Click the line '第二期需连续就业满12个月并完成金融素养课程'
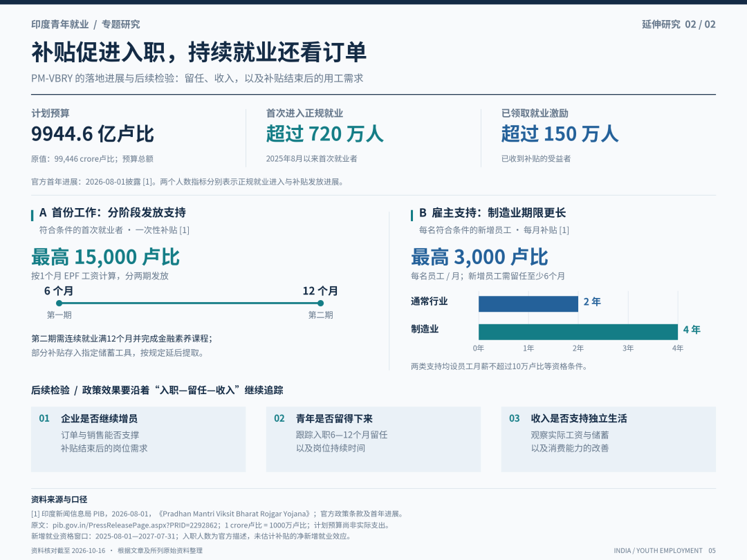Screen dimensions: 747x560 pyautogui.click(x=122, y=339)
